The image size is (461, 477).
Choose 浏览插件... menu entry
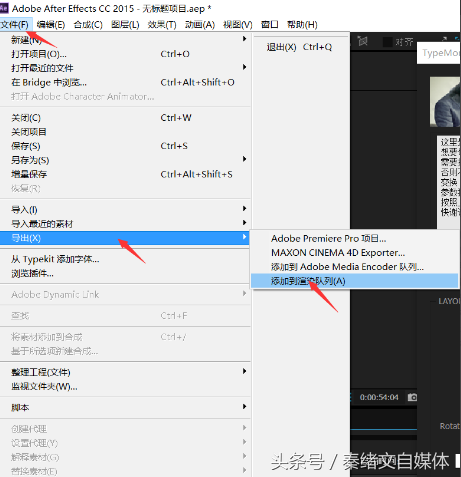125,274
